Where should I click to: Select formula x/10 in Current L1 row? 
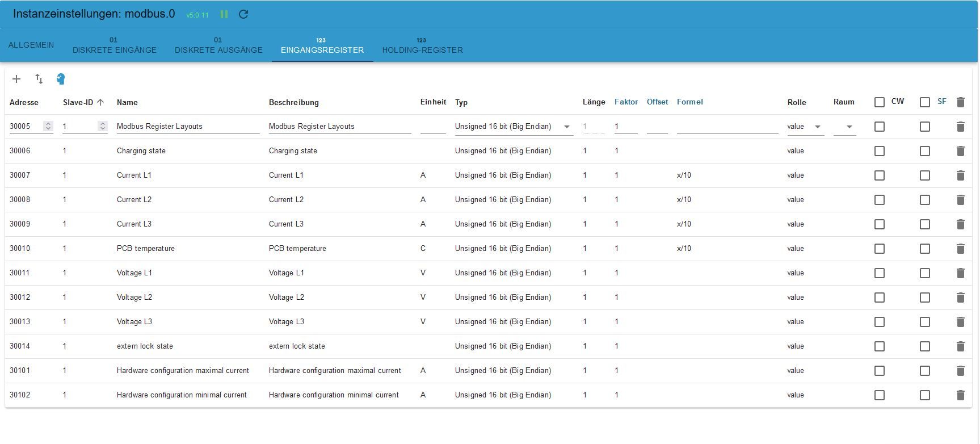[684, 175]
